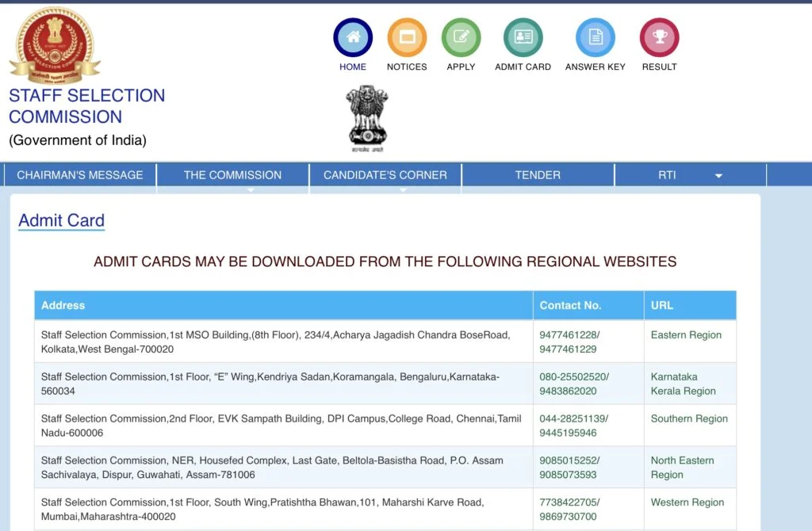Open the Chairman's Message menu
Screen dimensions: 812x531
[80, 175]
